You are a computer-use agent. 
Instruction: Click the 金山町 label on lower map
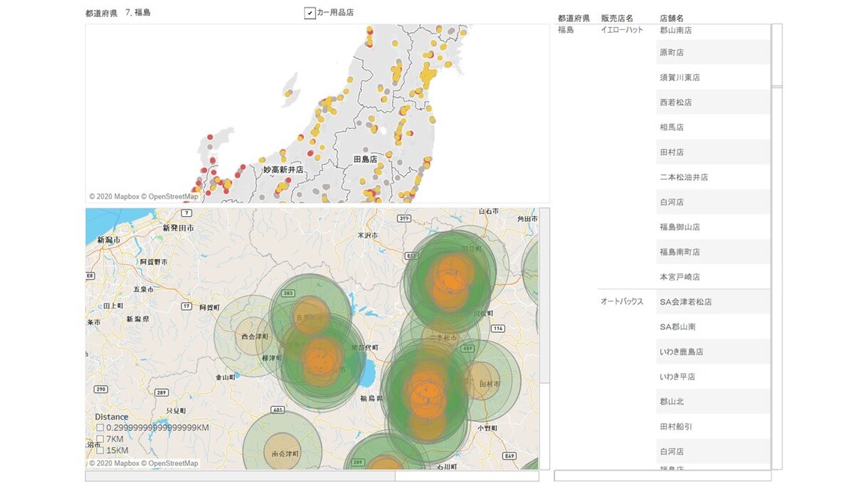click(x=226, y=377)
